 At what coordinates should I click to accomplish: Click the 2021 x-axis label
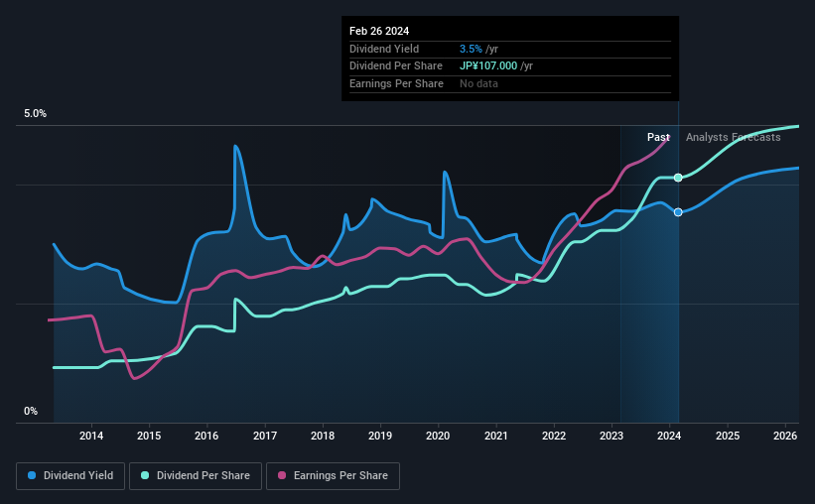(496, 436)
